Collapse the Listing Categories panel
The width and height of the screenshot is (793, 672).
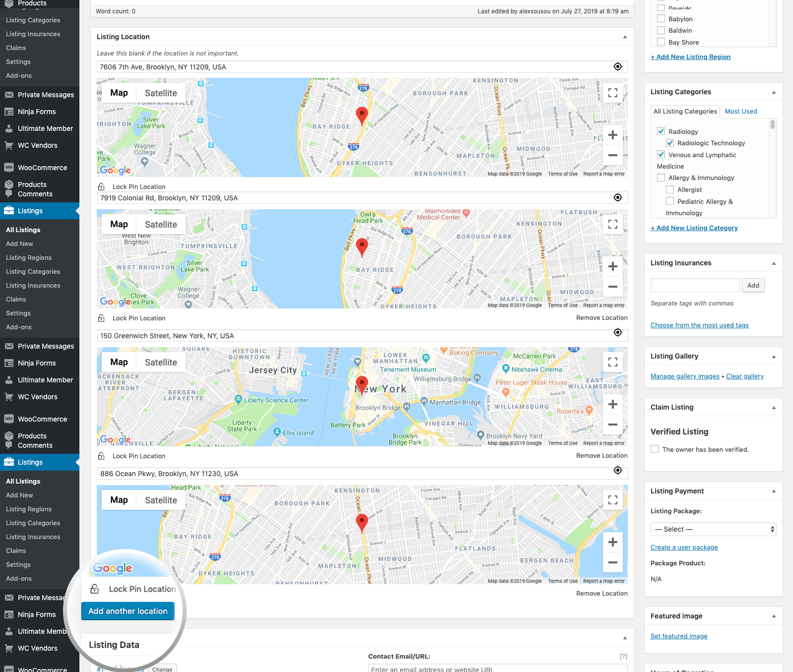click(774, 92)
